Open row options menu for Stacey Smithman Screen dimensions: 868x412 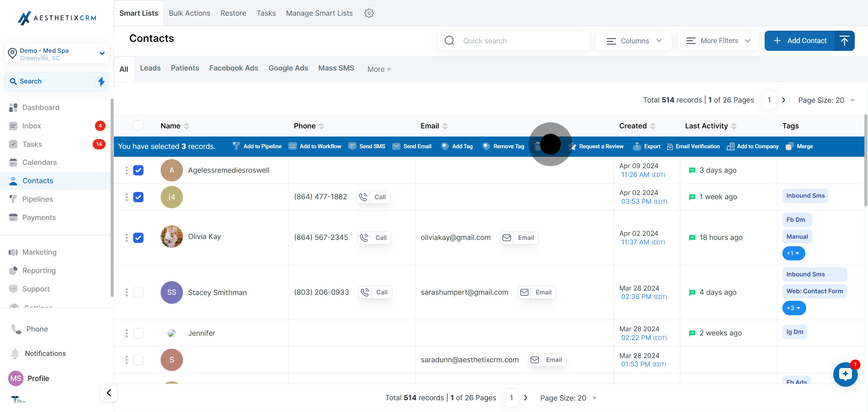127,292
